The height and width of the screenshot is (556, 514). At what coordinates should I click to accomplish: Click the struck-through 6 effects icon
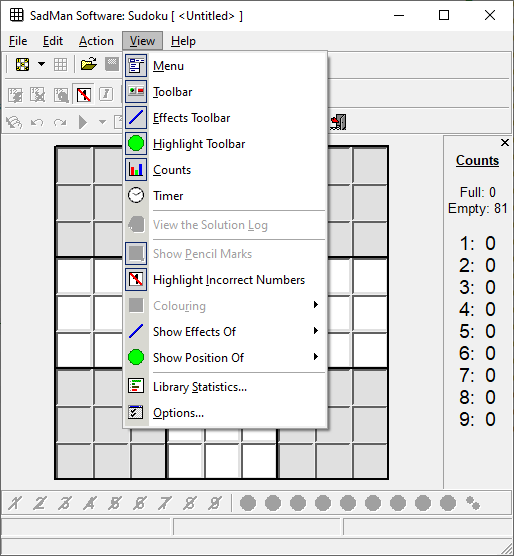140,503
